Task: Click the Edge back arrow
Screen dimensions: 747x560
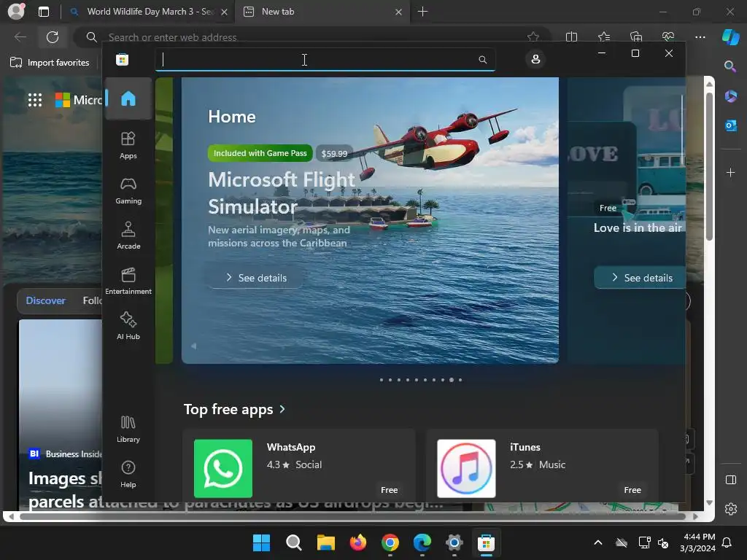Action: (x=20, y=36)
